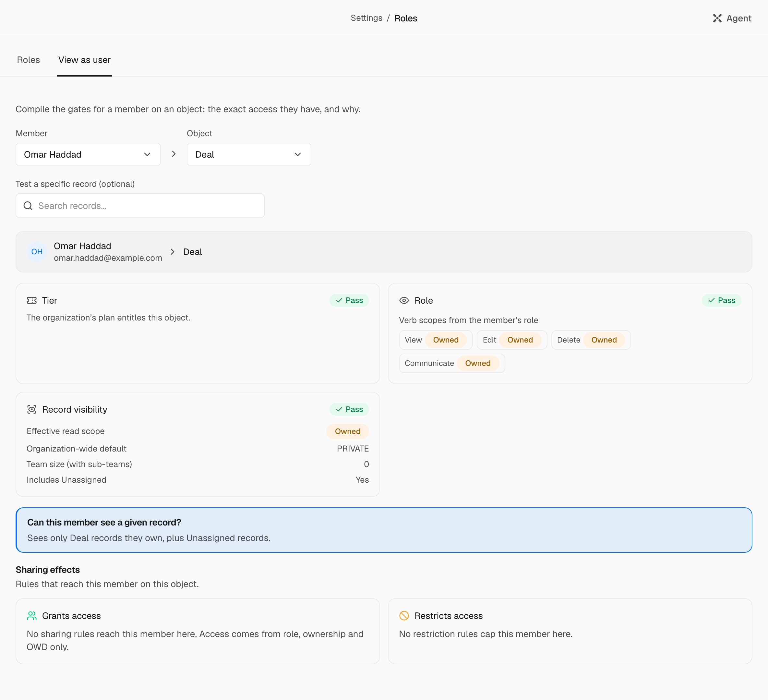
Task: Click the Restricts access ban icon
Action: [404, 616]
